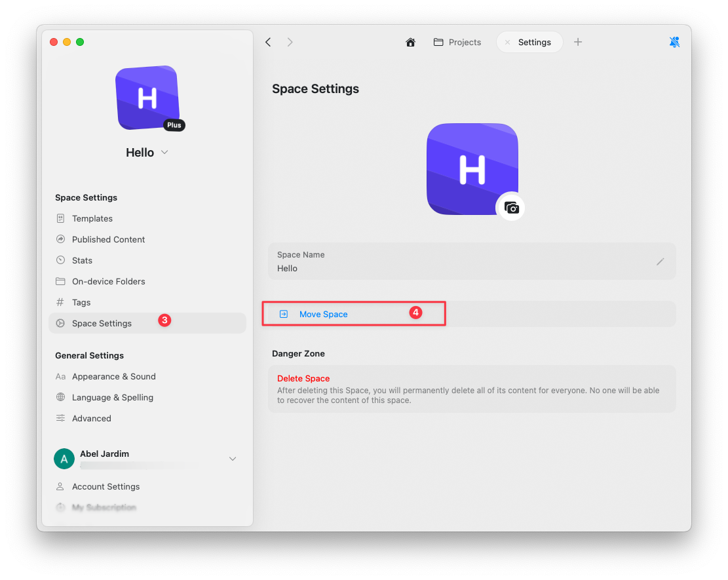Open Tags in the sidebar
The image size is (728, 580).
(147, 302)
